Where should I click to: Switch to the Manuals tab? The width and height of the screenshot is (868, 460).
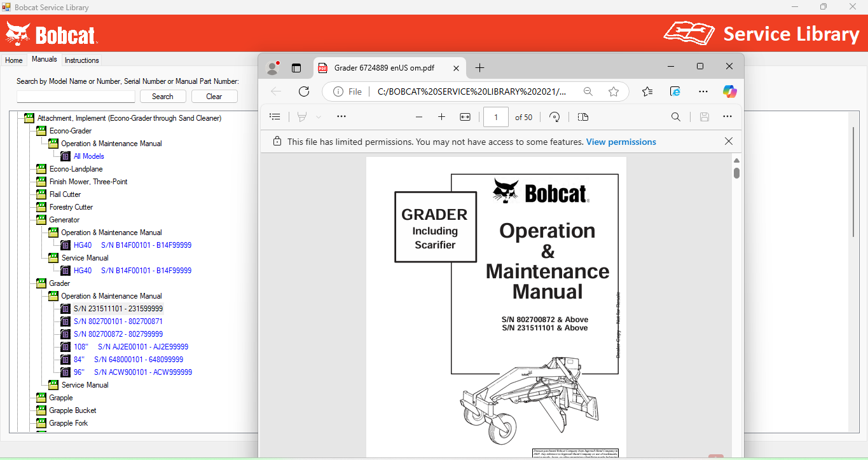tap(45, 59)
